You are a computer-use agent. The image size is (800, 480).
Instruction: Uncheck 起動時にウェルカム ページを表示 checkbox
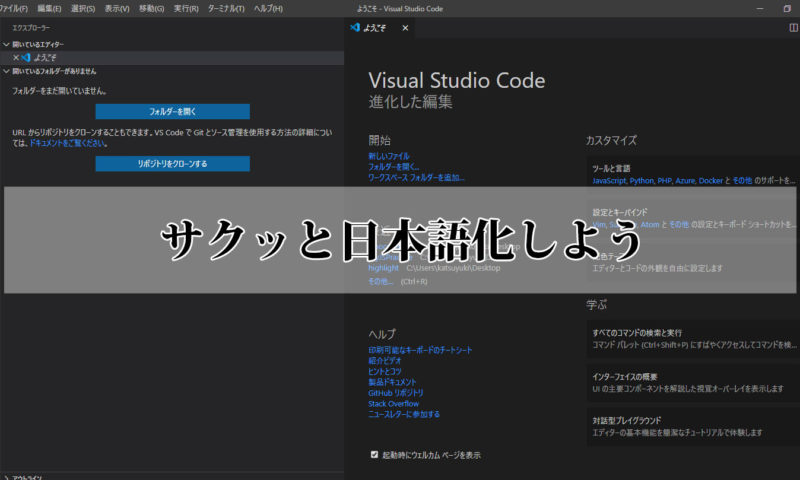pyautogui.click(x=374, y=454)
